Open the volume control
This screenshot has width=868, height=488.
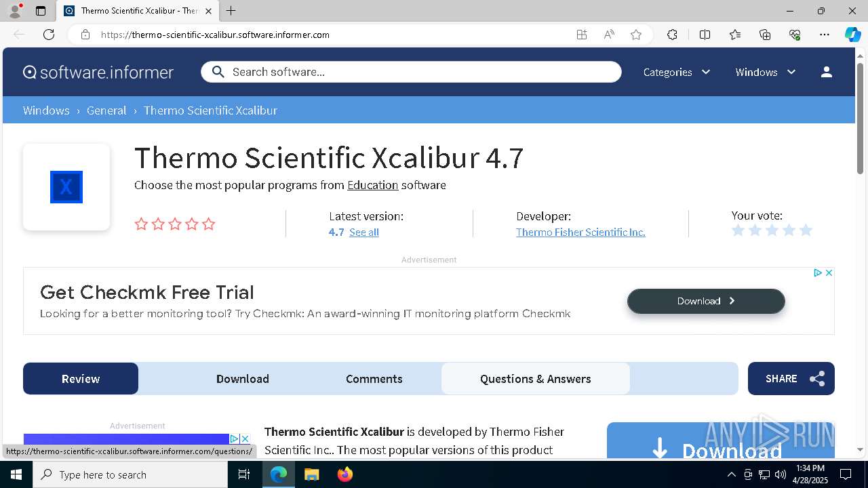[780, 474]
